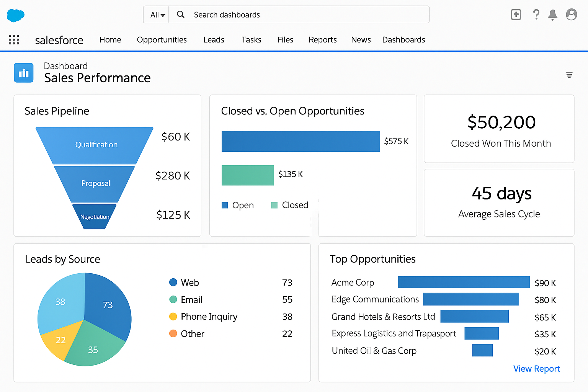Click the $125 K pipeline value
Screen dimensions: 588x392
173,215
